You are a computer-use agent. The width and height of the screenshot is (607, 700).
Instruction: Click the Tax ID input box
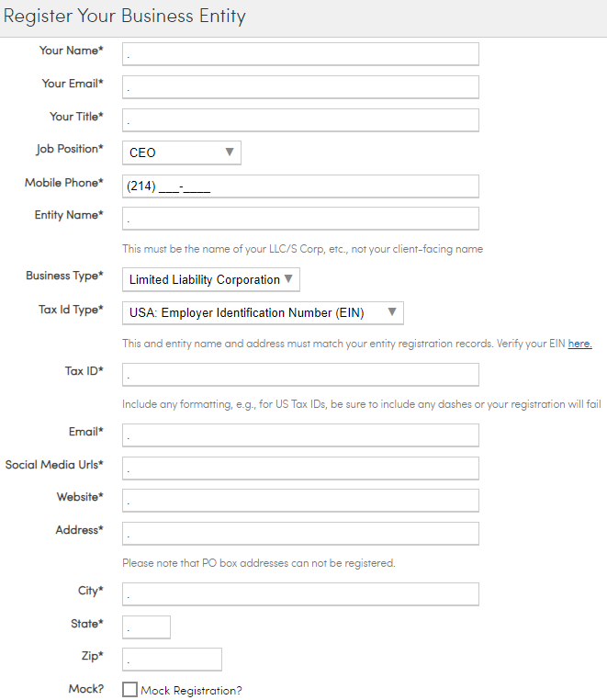300,375
